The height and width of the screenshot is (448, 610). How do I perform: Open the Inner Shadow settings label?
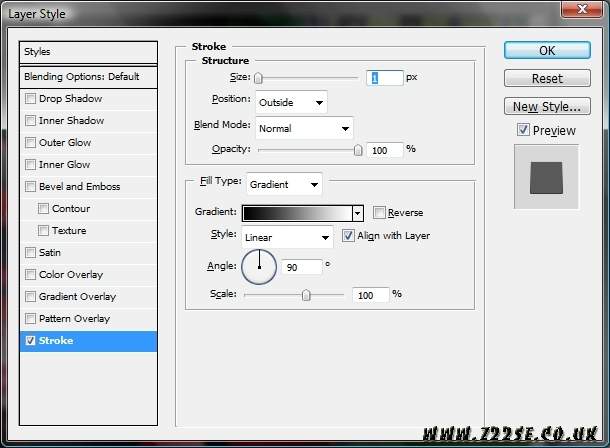point(72,121)
